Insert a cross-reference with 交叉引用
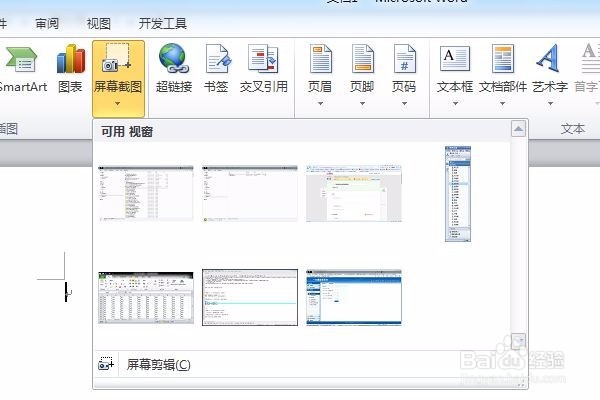 (x=264, y=69)
